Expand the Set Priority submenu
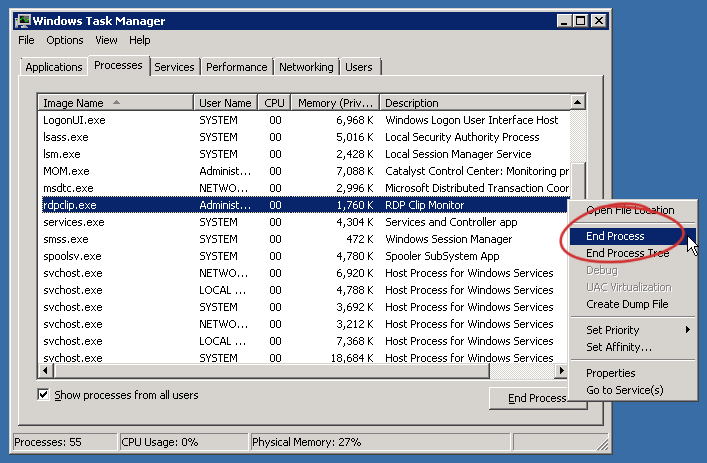The height and width of the screenshot is (463, 707). click(632, 330)
